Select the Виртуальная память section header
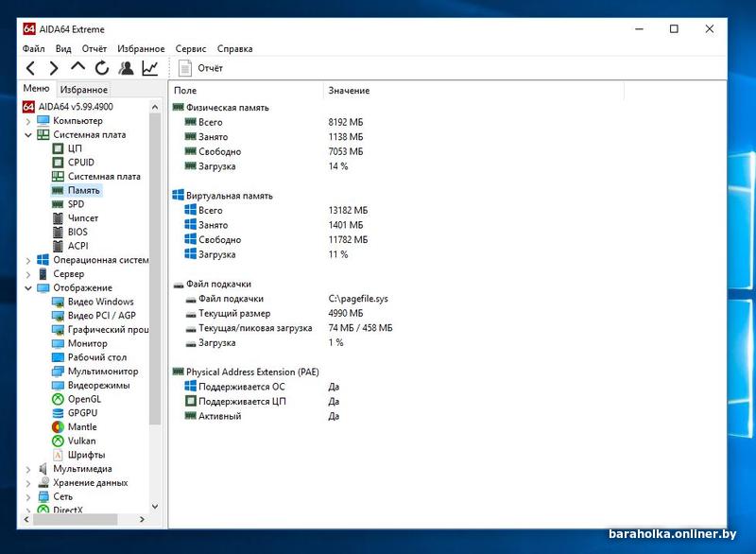The height and width of the screenshot is (554, 756). 230,196
